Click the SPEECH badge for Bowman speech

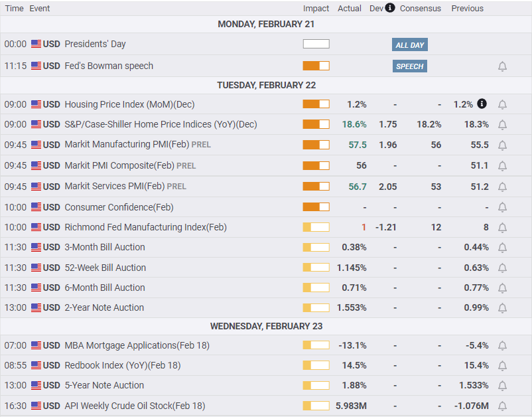click(x=409, y=66)
